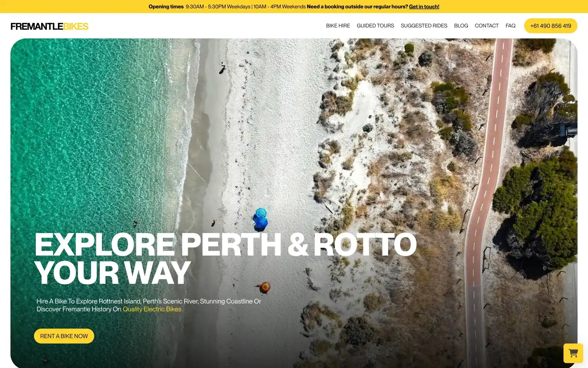Click the Rent A Bike Now button
This screenshot has height=368, width=588.
64,336
